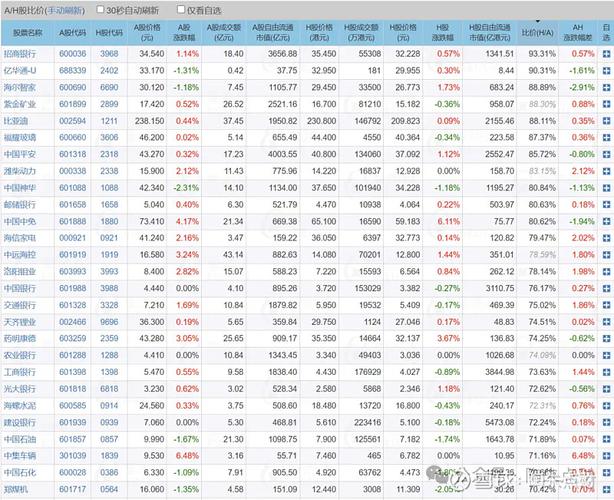Image resolution: width=614 pixels, height=500 pixels.
Task: Add 药明康德 to watchlist with plus icon
Action: (606, 339)
